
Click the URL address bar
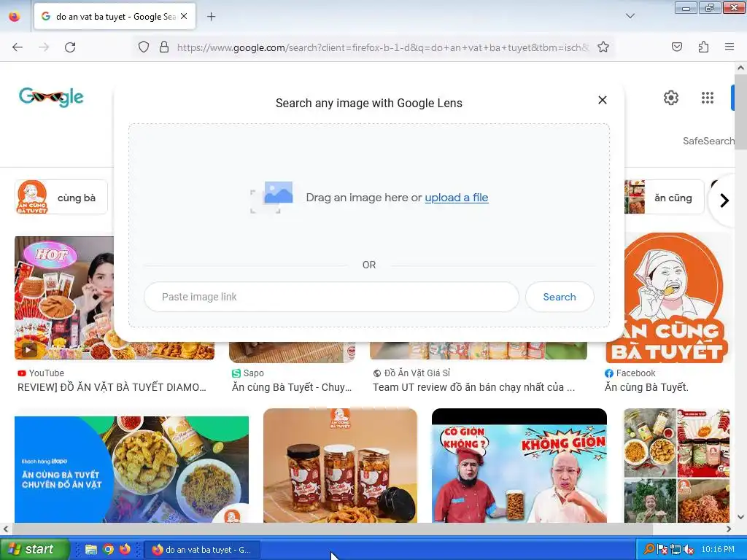[x=382, y=47]
